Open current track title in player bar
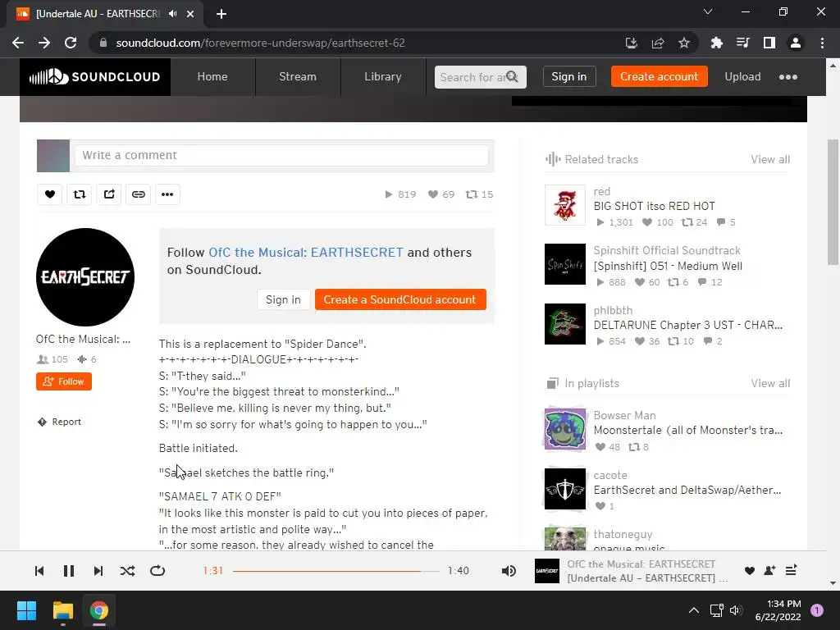The width and height of the screenshot is (840, 630). 647,578
